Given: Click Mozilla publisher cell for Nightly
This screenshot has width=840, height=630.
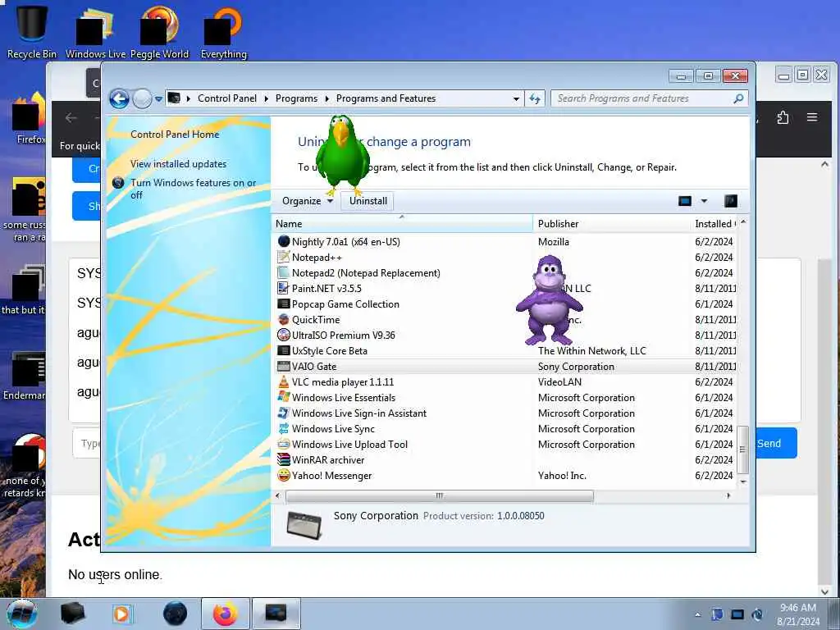Looking at the screenshot, I should (x=554, y=242).
